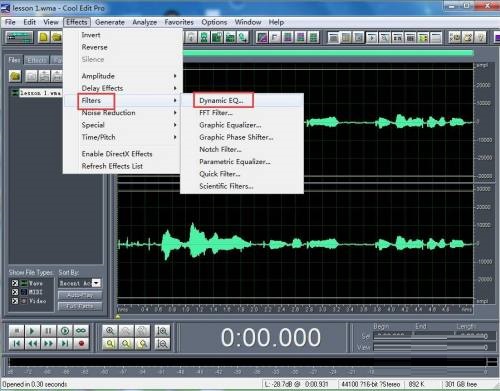Open the Sort By dropdown arrow
Image resolution: width=500 pixels, height=391 pixels.
96,283
